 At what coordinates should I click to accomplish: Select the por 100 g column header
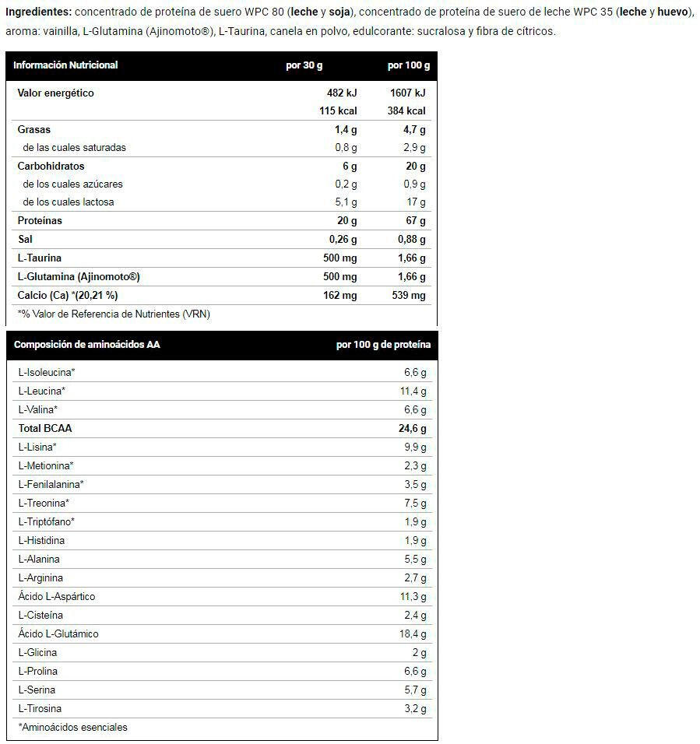(409, 65)
